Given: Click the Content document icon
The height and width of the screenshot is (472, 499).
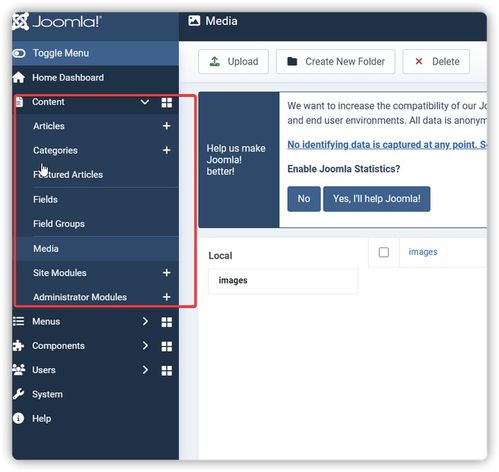Looking at the screenshot, I should (x=19, y=102).
